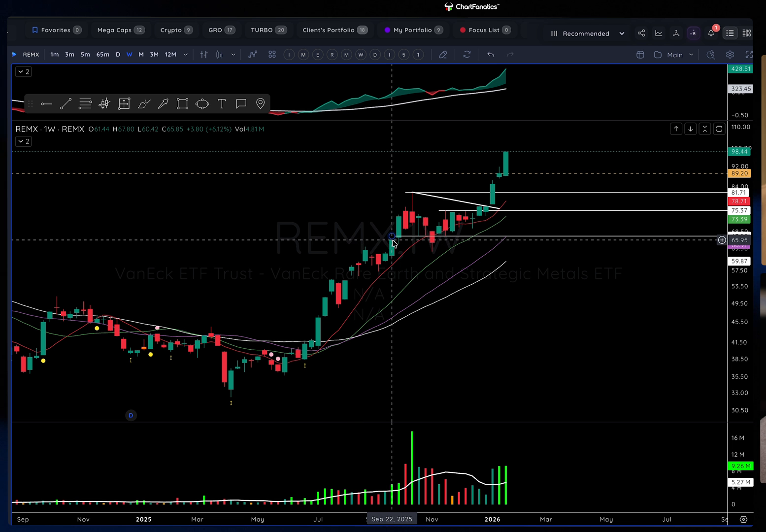Image resolution: width=766 pixels, height=532 pixels.
Task: Open the Mega Caps watchlist tab
Action: click(121, 30)
